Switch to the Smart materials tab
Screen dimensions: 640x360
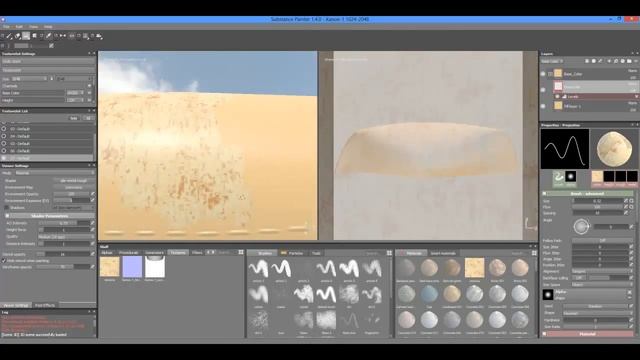[444, 253]
